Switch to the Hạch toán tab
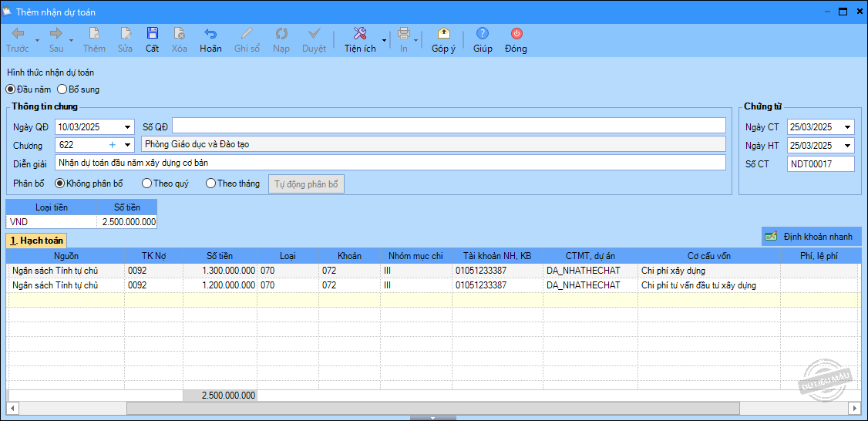 click(x=37, y=241)
